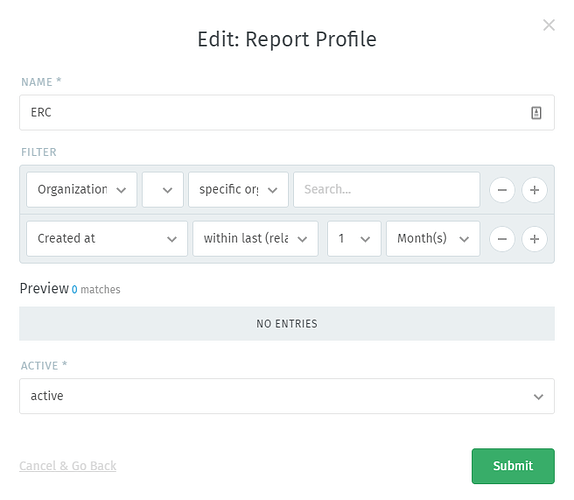The height and width of the screenshot is (500, 574).
Task: Remove the Organization filter row with minus
Action: tap(502, 190)
